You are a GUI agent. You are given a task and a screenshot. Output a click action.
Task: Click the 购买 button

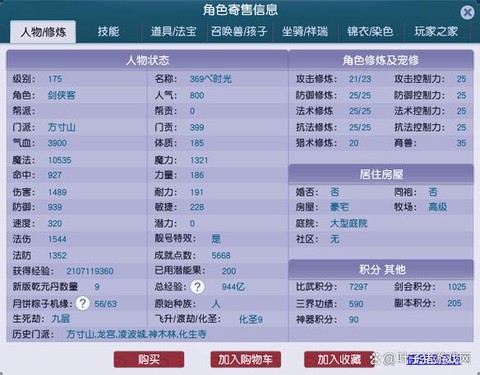149,359
